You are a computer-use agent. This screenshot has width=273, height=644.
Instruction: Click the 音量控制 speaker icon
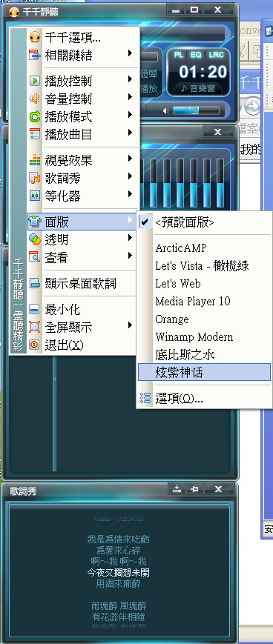coord(35,99)
